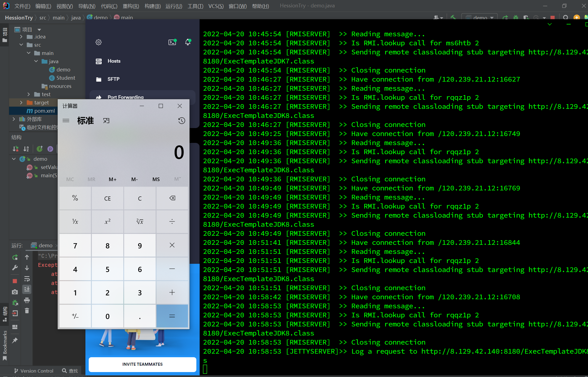Open the Student class file
588x377 pixels.
65,78
